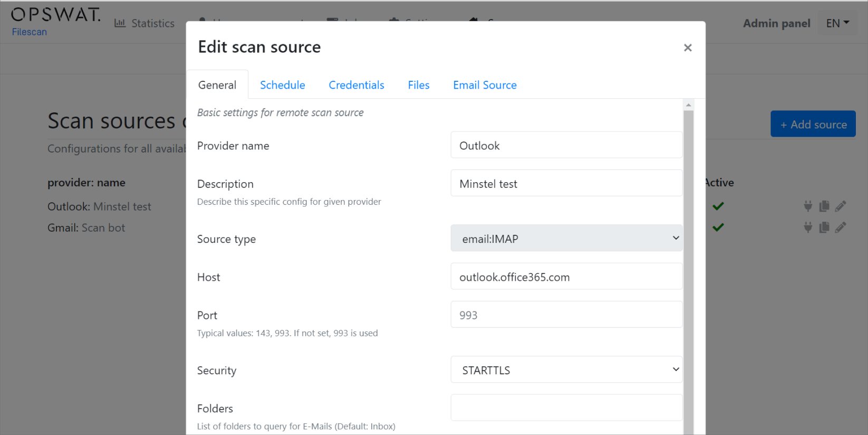Close the Edit scan source dialog
The height and width of the screenshot is (435, 868).
(688, 48)
